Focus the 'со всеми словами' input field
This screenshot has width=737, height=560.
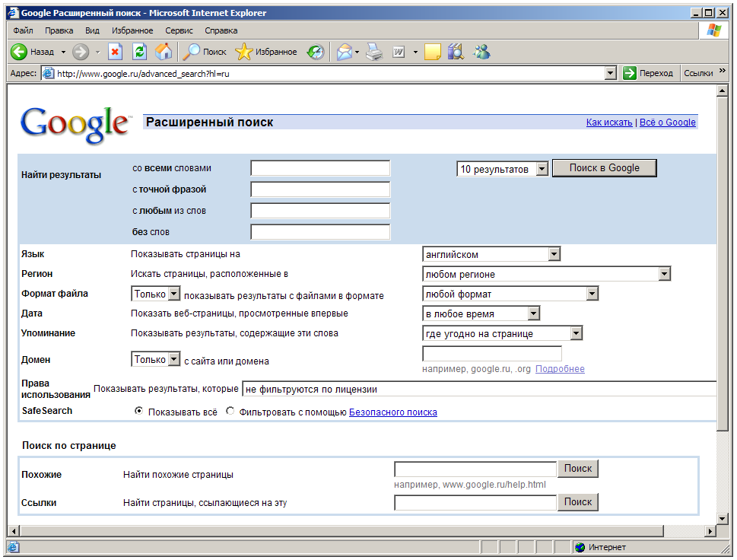[x=320, y=168]
